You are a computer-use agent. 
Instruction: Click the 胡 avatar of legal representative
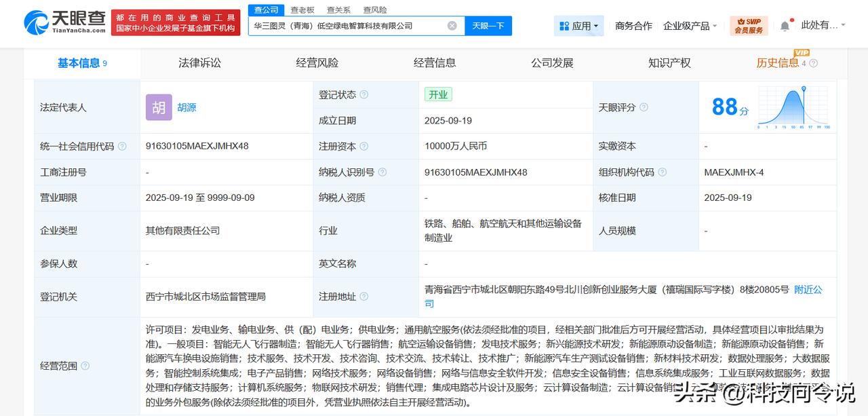coord(159,107)
